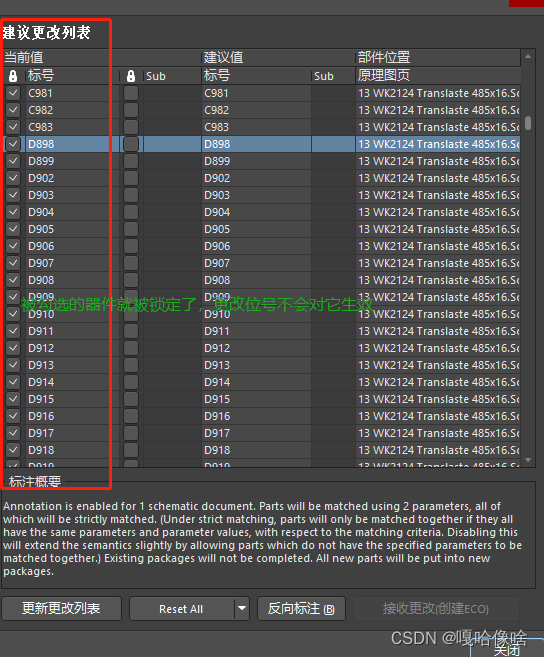544x657 pixels.
Task: Check the Sub lock box in D904 row
Action: (x=131, y=212)
